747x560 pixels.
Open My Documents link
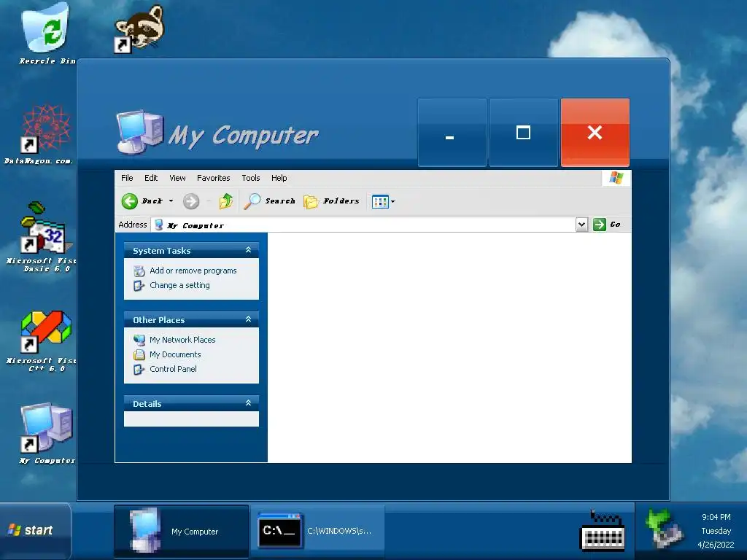click(x=175, y=354)
